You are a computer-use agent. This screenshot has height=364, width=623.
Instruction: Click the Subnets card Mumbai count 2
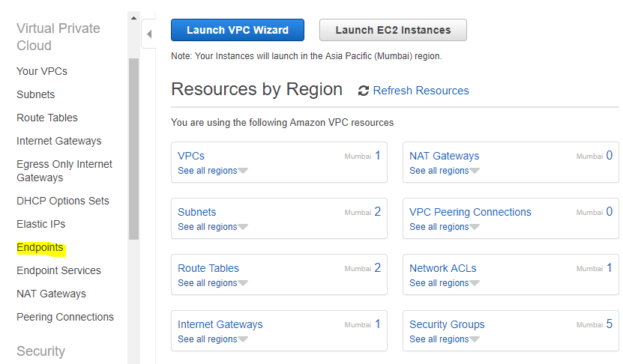[377, 211]
